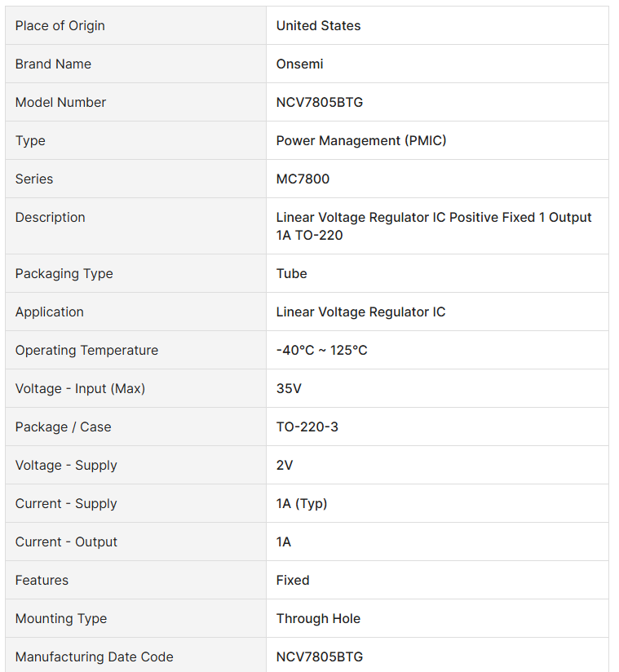Select the Onsemi brand name cell
Image resolution: width=619 pixels, height=672 pixels.
click(299, 64)
